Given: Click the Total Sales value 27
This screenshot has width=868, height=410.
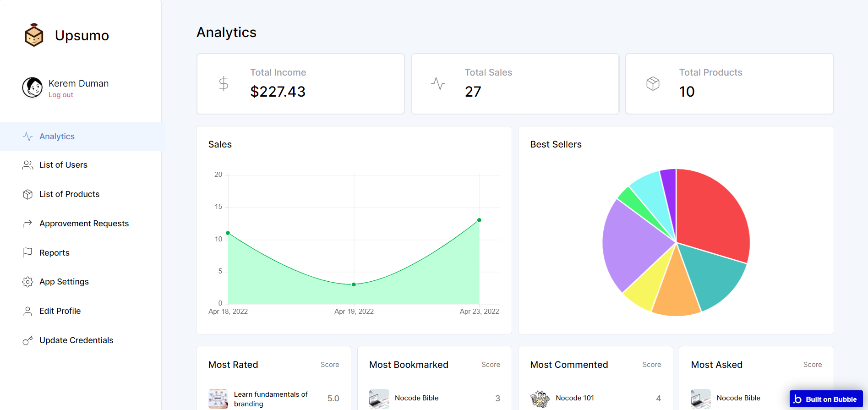Looking at the screenshot, I should tap(473, 92).
